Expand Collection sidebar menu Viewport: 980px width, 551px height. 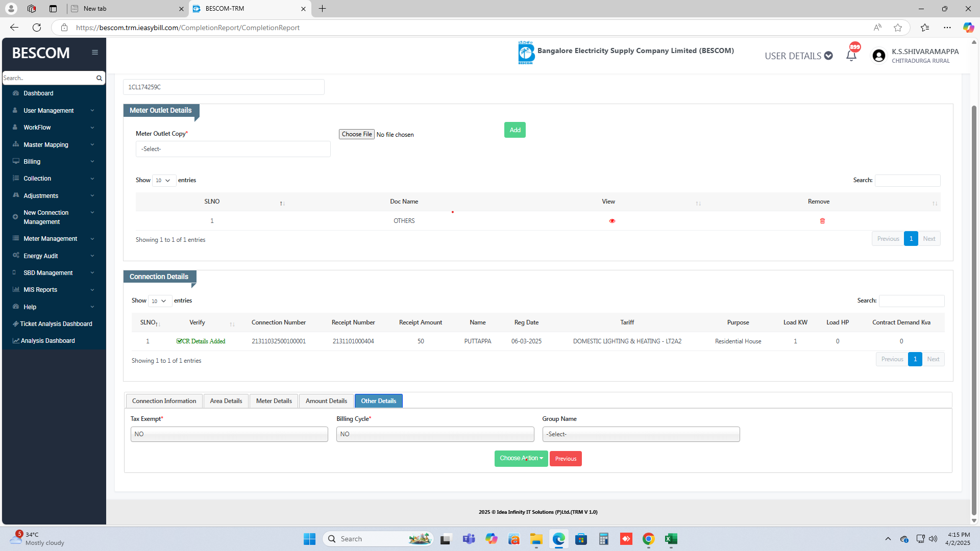pos(53,179)
